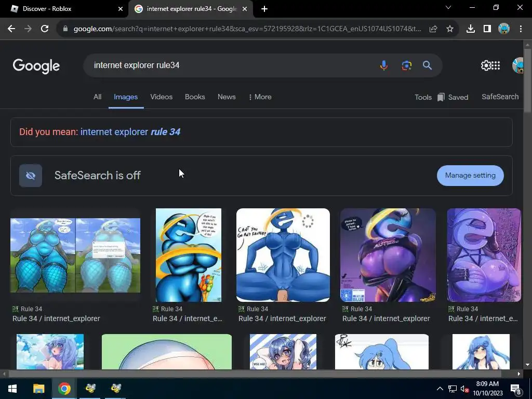Bookmark this page with the star icon
The image size is (532, 399).
450,29
